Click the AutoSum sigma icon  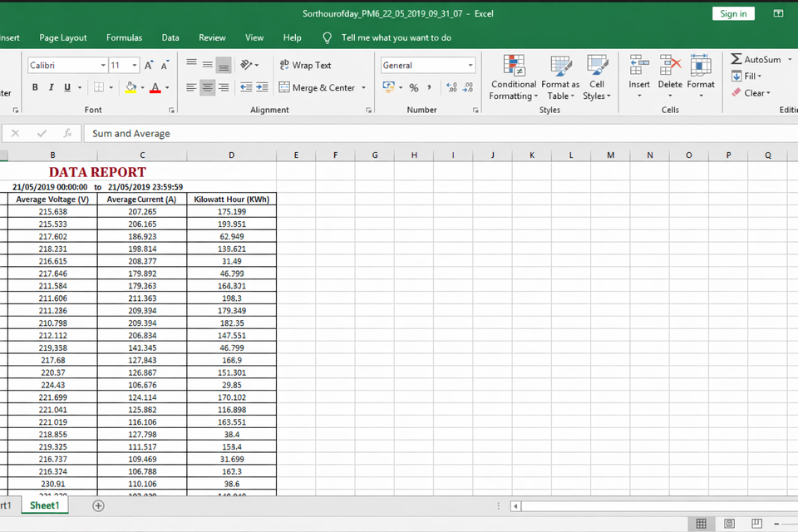(736, 59)
